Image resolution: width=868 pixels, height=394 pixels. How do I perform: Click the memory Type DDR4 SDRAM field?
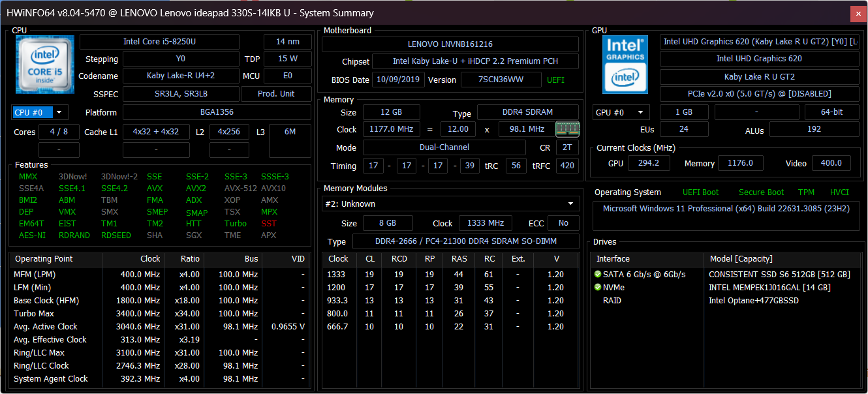click(528, 112)
